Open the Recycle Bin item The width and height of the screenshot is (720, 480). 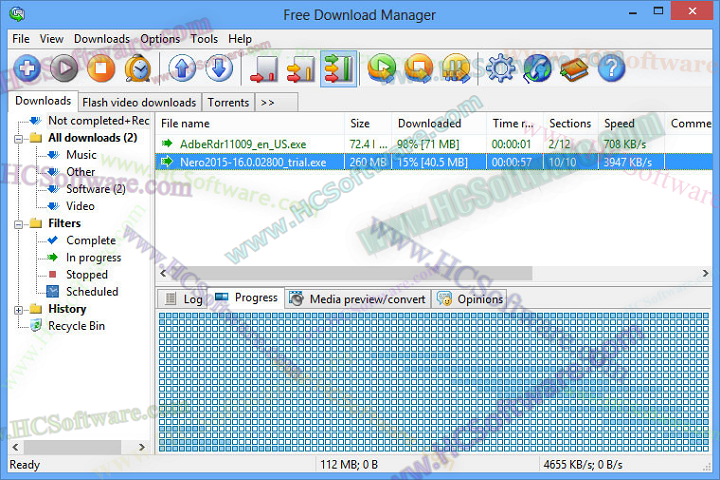(x=76, y=326)
